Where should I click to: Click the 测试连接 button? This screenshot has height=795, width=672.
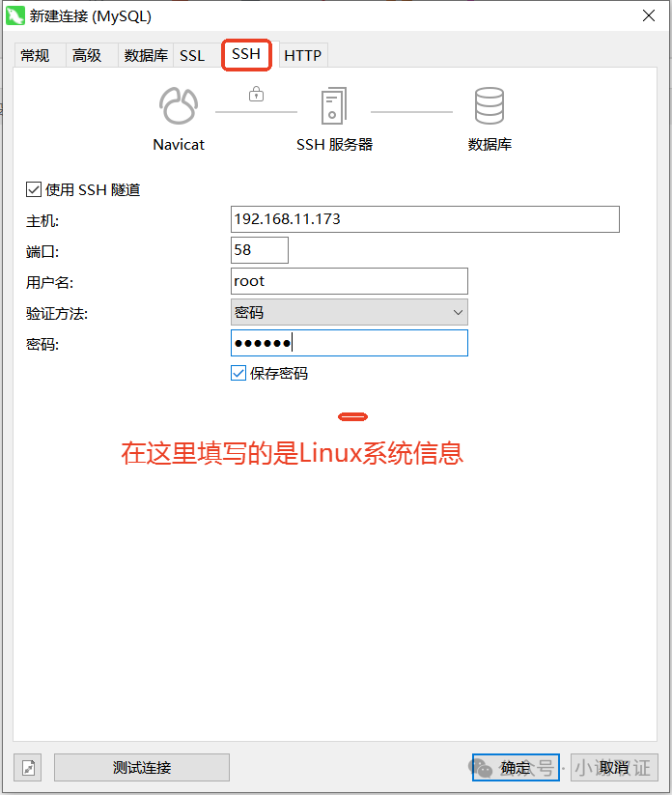click(x=142, y=768)
